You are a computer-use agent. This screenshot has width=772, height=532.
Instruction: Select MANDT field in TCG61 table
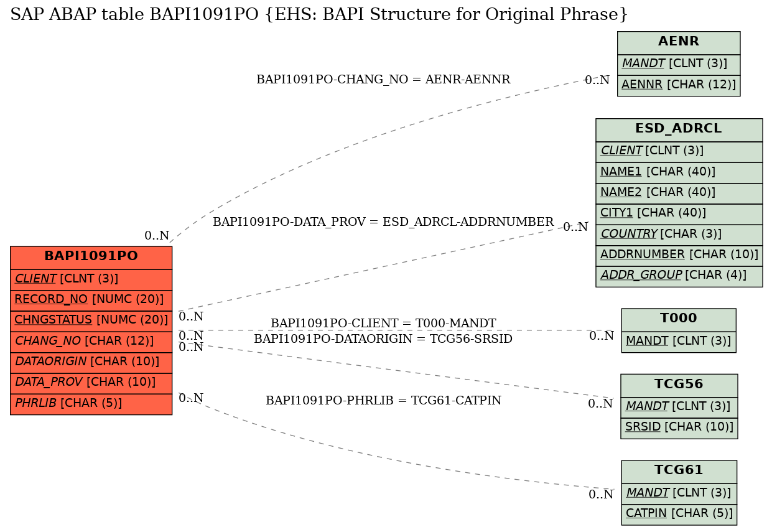point(679,493)
